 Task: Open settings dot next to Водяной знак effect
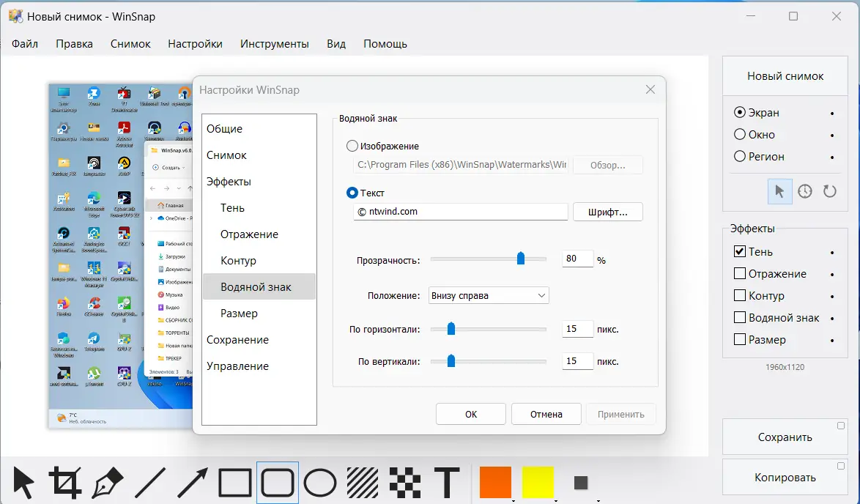coord(832,318)
